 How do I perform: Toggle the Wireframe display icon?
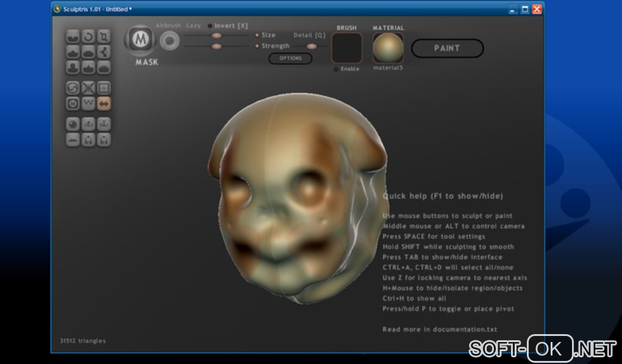[x=88, y=104]
